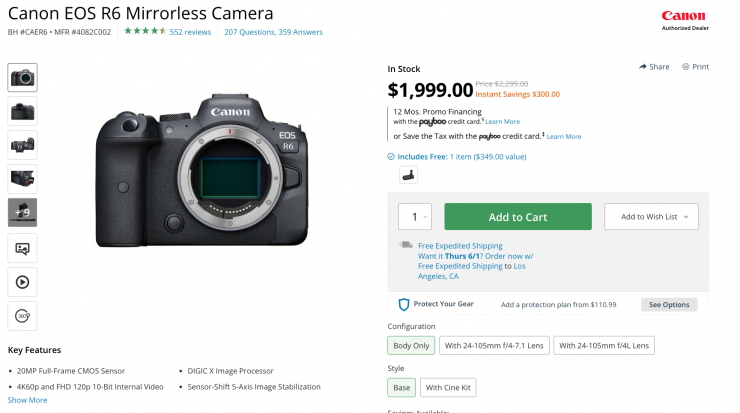The height and width of the screenshot is (413, 740).
Task: Expand the Add to Wish List dropdown
Action: pyautogui.click(x=651, y=217)
